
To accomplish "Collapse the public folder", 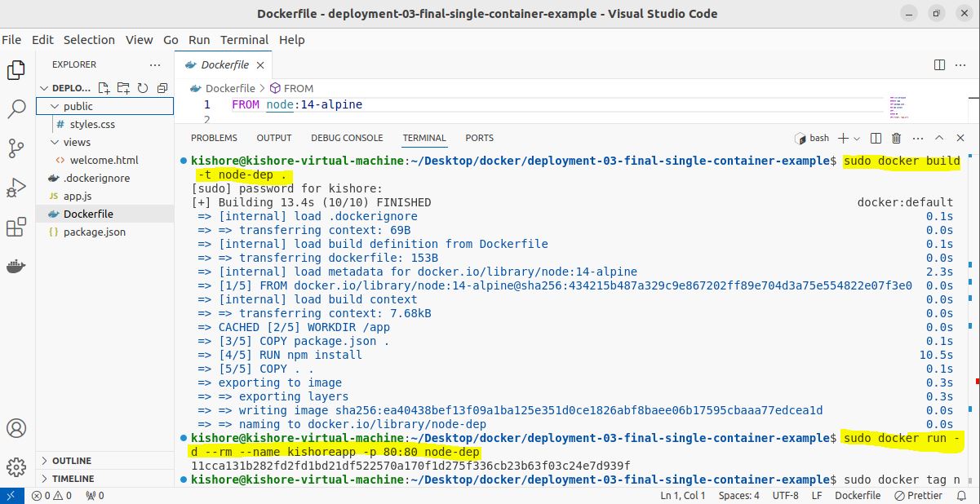I will click(55, 106).
